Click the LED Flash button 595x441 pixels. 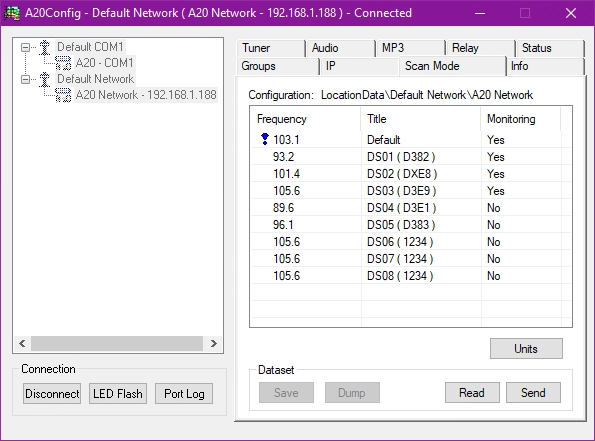click(118, 394)
